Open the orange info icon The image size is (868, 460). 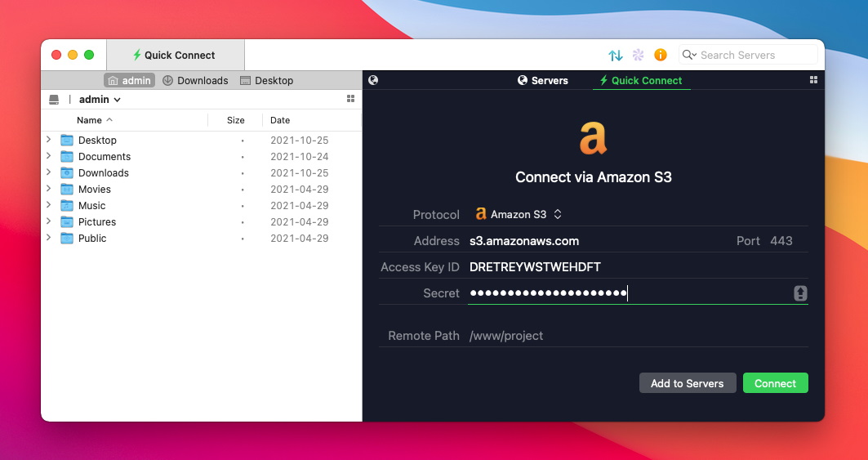click(660, 55)
